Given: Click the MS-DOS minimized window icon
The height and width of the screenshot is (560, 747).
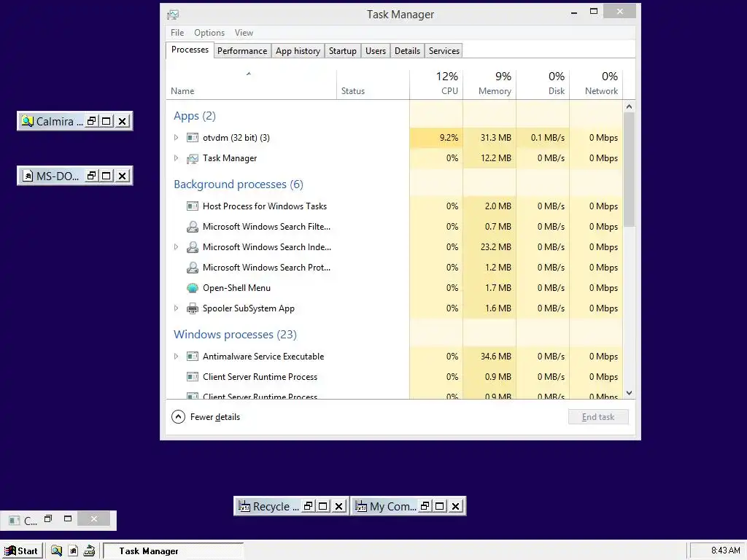Looking at the screenshot, I should point(28,176).
